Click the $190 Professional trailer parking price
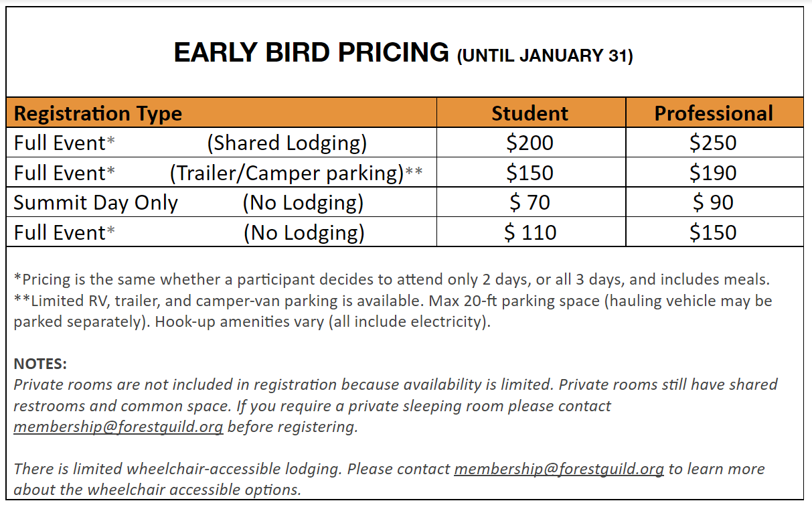 (714, 173)
